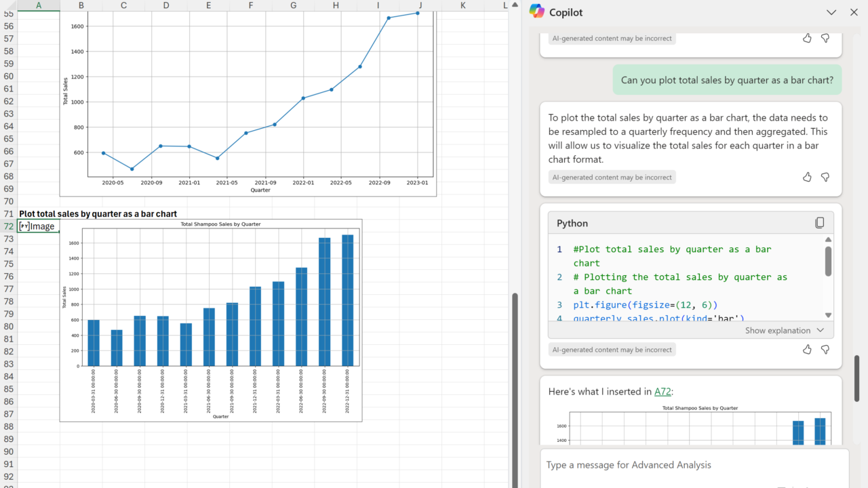Thumbs down the Python code response
This screenshot has width=868, height=488.
coord(825,350)
